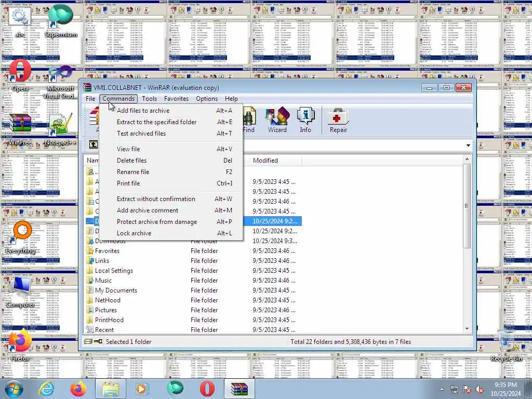Select Print file command
532x399 pixels.
click(x=171, y=183)
